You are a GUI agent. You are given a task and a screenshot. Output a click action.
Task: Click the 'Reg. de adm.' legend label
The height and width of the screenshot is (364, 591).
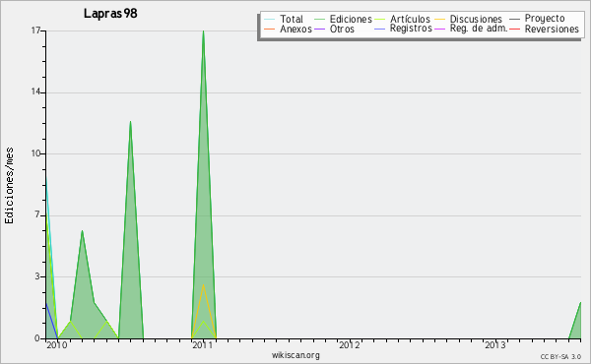point(479,29)
